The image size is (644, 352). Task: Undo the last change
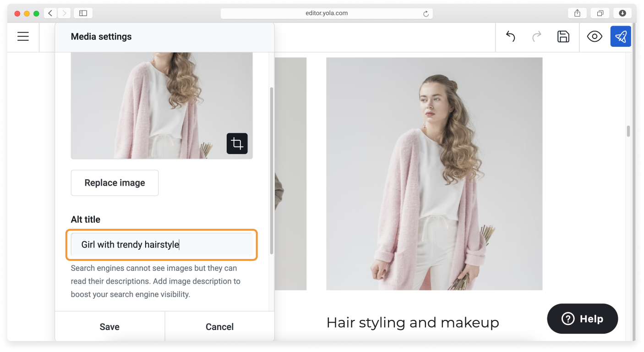tap(510, 36)
